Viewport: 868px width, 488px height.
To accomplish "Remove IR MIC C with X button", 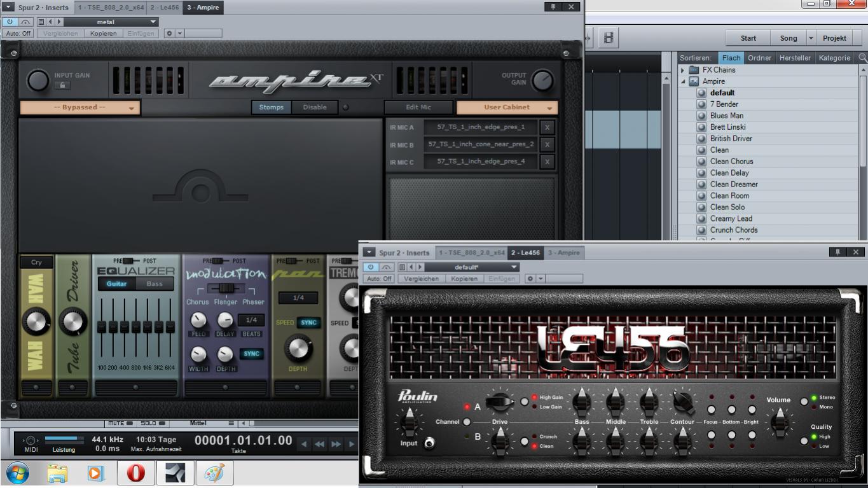I will [x=547, y=162].
